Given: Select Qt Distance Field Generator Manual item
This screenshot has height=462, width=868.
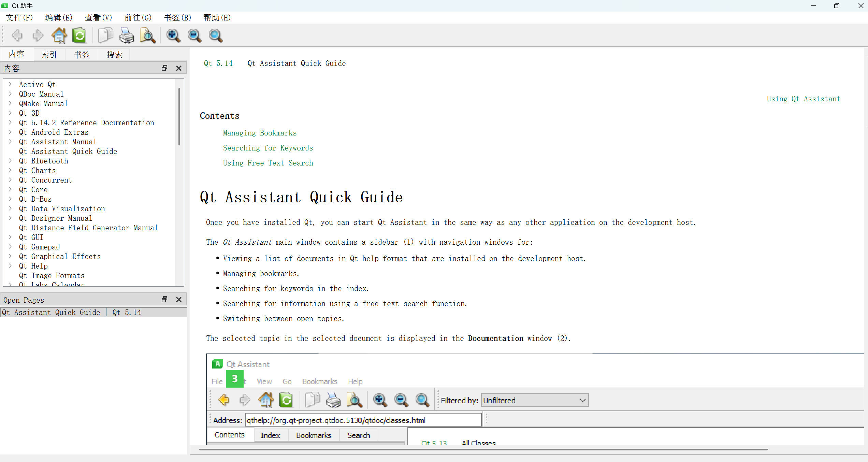Looking at the screenshot, I should [x=88, y=228].
